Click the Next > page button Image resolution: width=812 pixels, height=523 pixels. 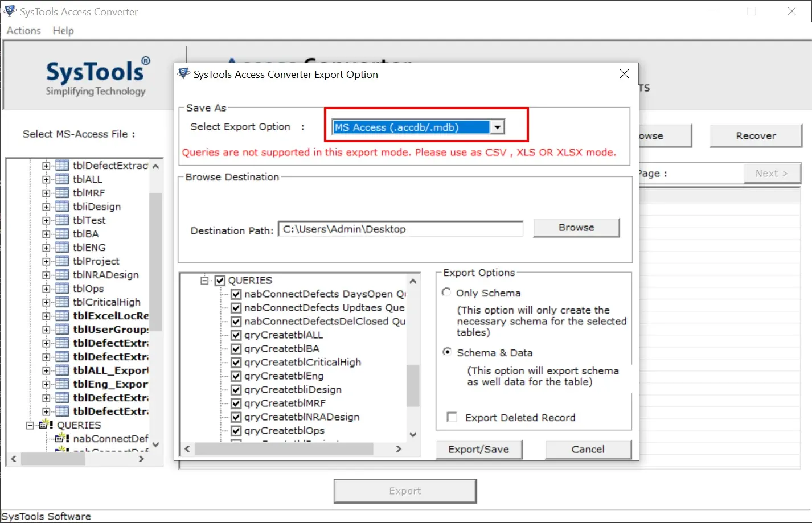[772, 173]
